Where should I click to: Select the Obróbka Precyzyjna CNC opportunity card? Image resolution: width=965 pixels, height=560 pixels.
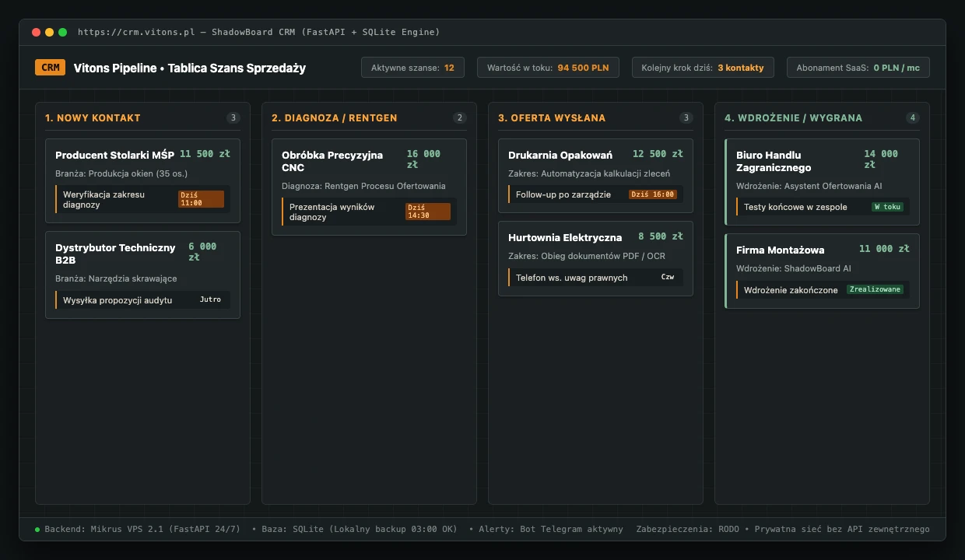[369, 187]
